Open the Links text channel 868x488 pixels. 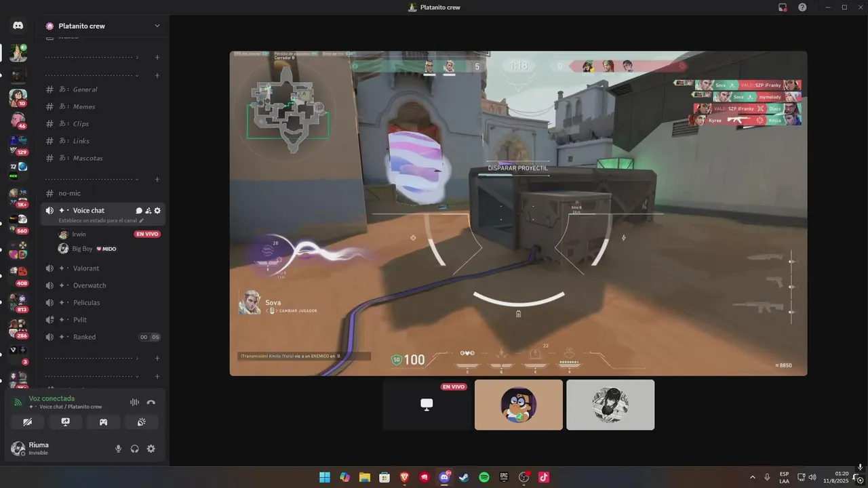coord(103,141)
